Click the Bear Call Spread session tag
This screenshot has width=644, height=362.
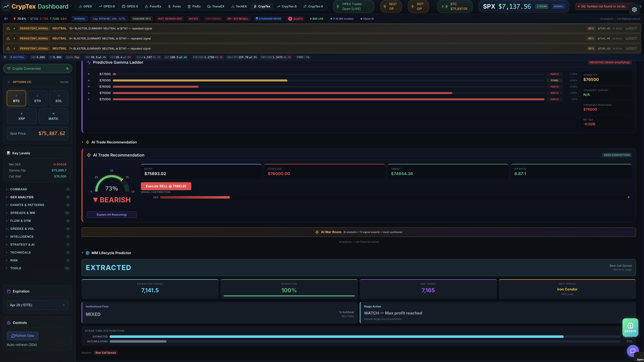point(106,353)
